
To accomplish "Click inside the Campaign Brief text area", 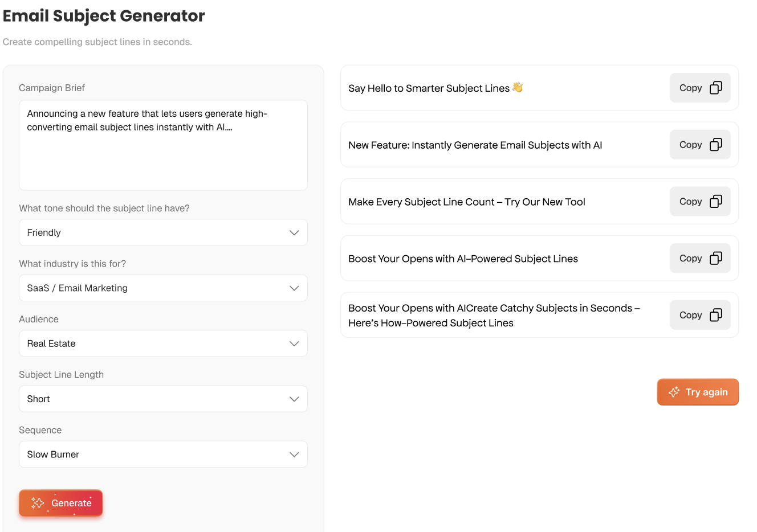I will [163, 145].
